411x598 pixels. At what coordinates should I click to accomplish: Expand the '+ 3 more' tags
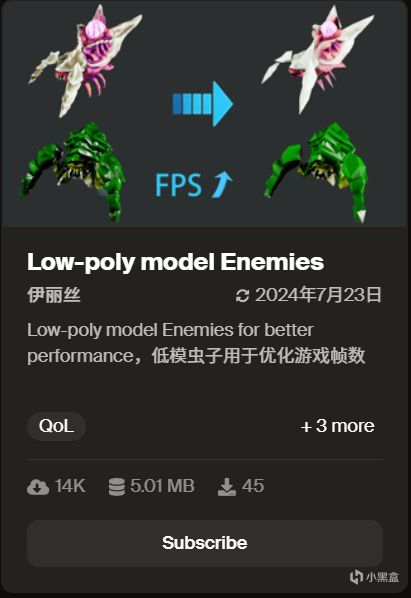pyautogui.click(x=337, y=426)
